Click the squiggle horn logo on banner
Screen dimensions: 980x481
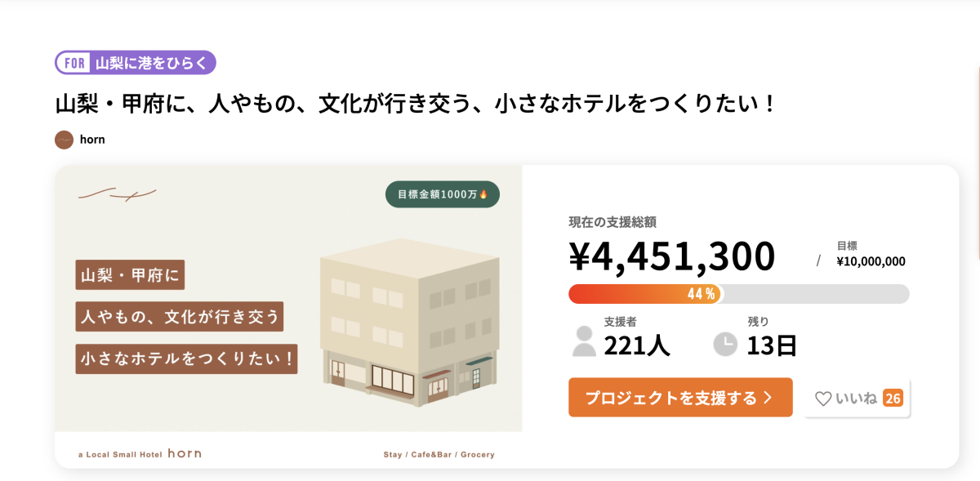(117, 194)
